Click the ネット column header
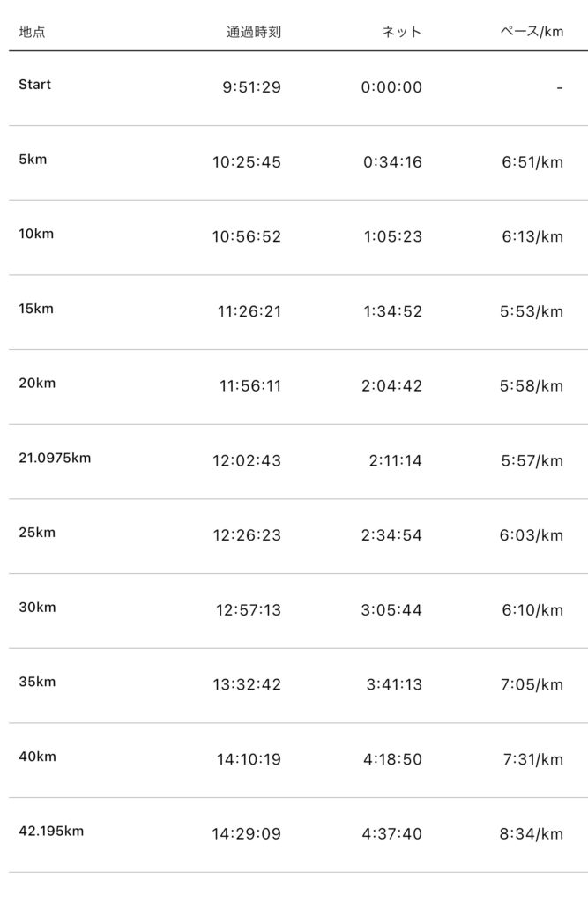The image size is (588, 903). pyautogui.click(x=401, y=33)
